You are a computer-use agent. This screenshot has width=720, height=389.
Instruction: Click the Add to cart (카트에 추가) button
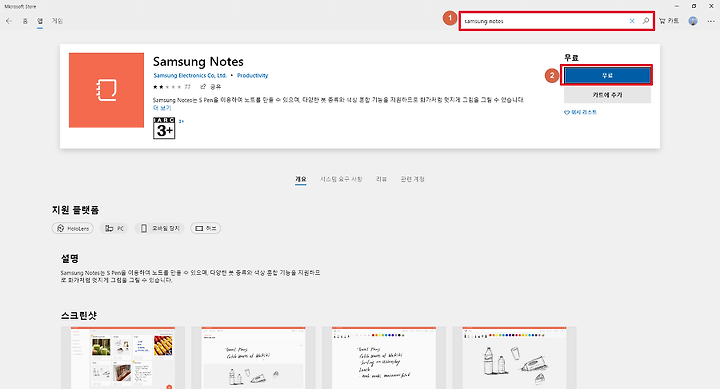click(x=607, y=95)
